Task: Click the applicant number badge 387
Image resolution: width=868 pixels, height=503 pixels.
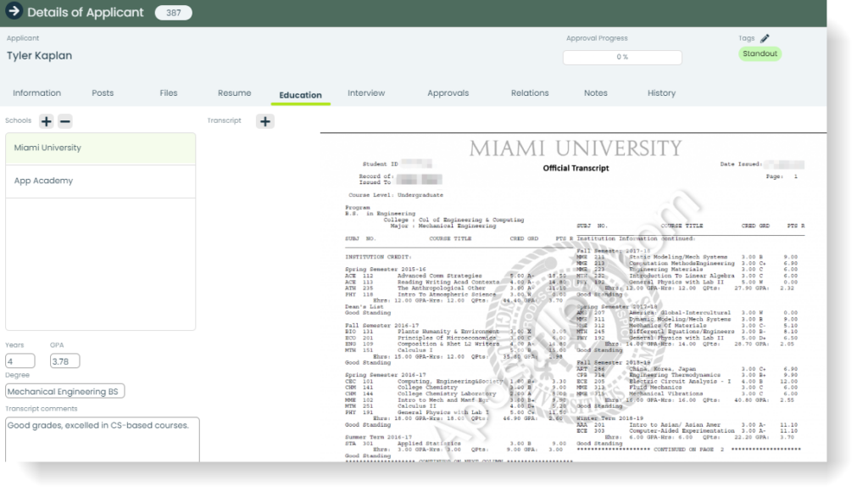Action: [x=173, y=13]
